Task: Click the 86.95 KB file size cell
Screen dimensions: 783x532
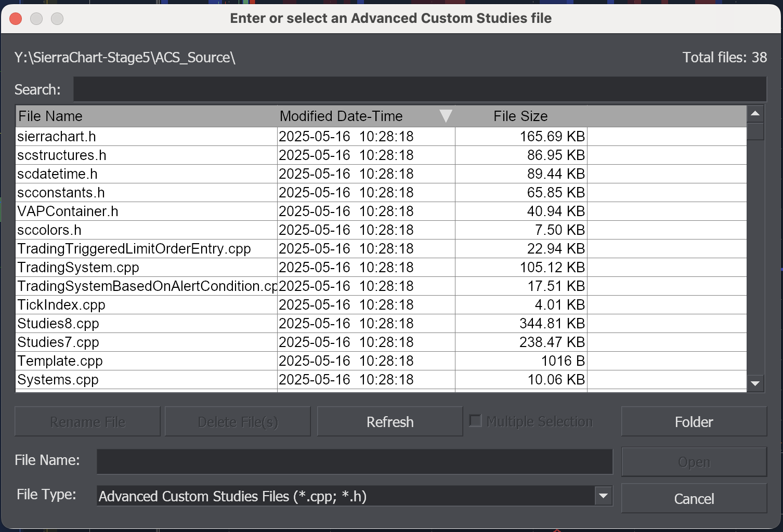Action: [x=521, y=155]
